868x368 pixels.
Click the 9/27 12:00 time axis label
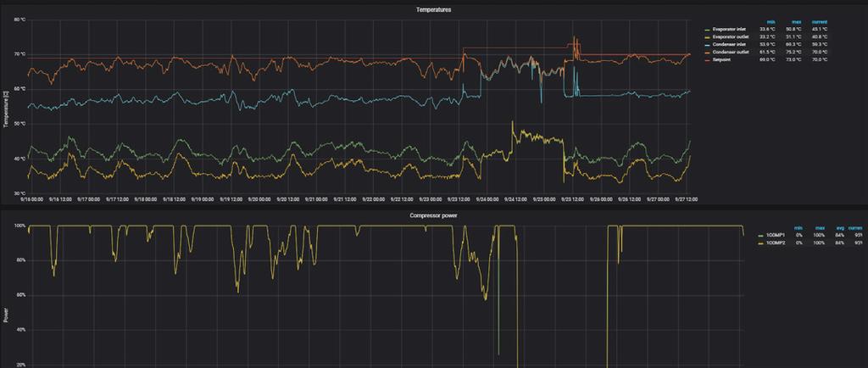[x=687, y=199]
